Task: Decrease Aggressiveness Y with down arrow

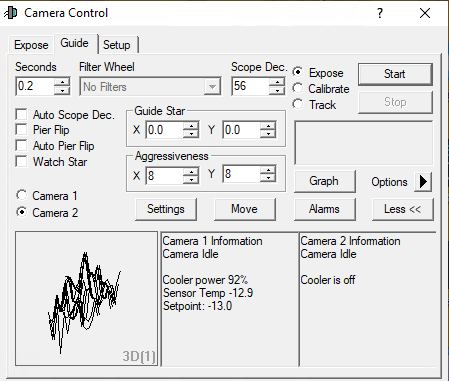Action: 268,178
